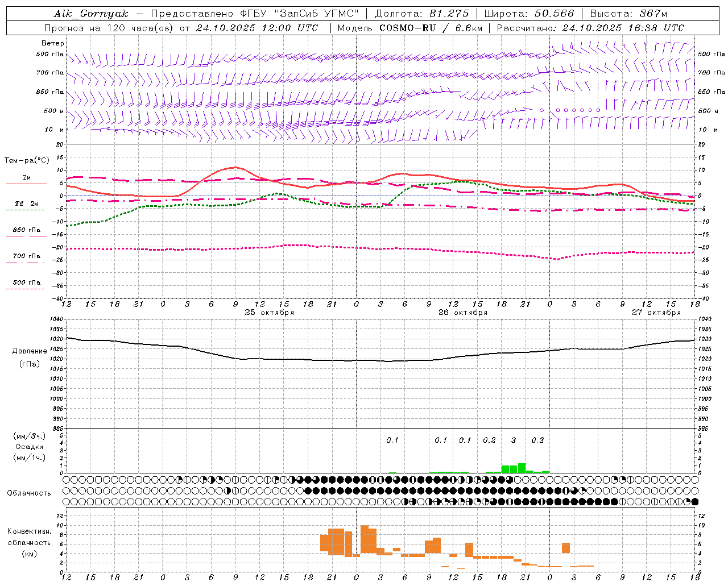
Task: Click forecast start time 12:00 UTC
Action: (290, 28)
